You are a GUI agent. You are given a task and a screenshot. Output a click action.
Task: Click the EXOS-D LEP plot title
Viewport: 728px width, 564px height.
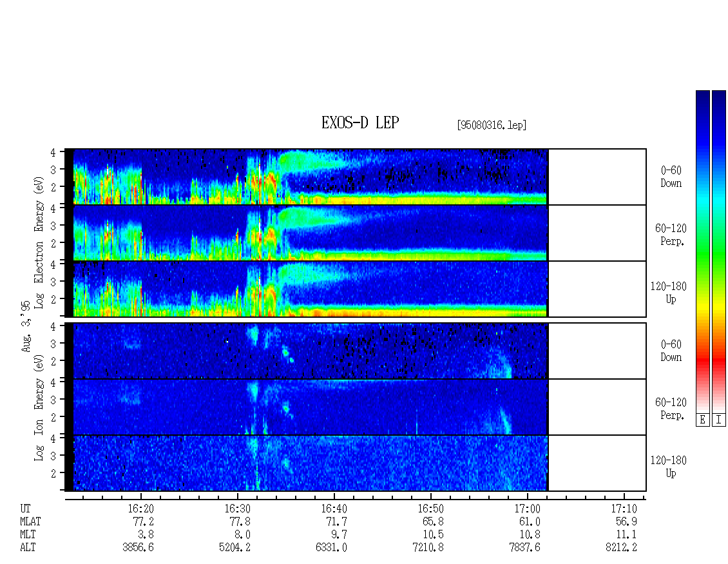tap(360, 122)
